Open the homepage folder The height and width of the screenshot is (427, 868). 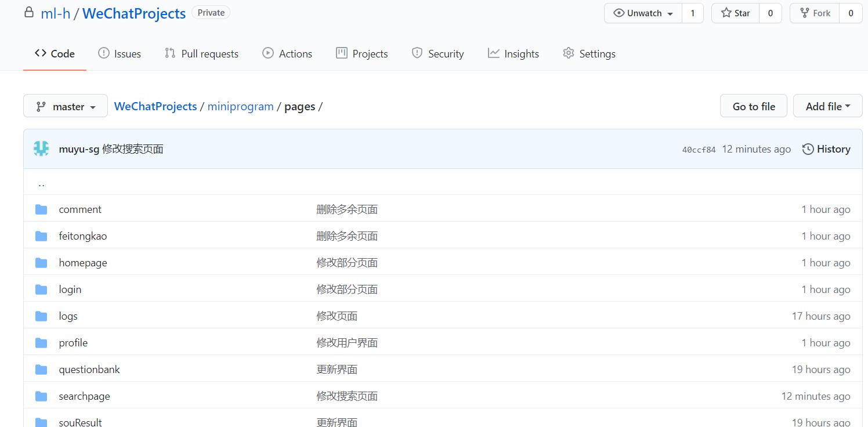pyautogui.click(x=83, y=263)
